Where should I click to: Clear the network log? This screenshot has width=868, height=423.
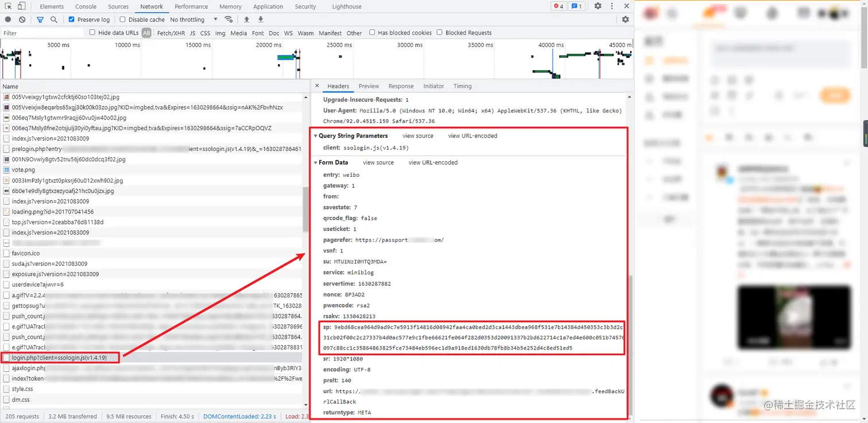[x=22, y=20]
